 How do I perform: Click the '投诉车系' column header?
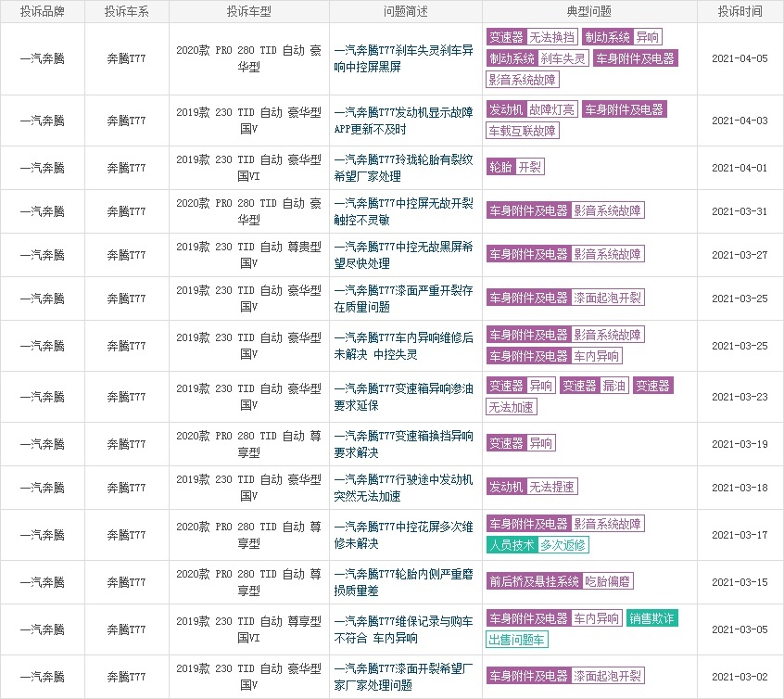(x=127, y=11)
